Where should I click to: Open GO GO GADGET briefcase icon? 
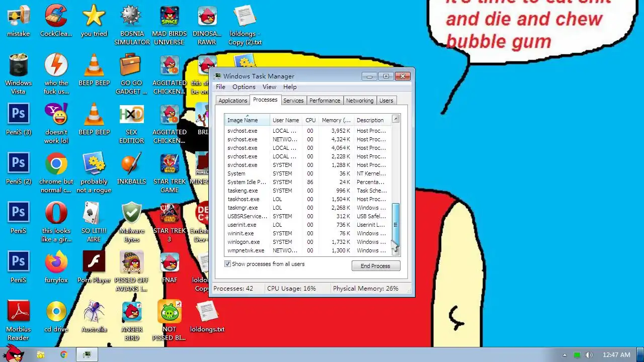131,74
